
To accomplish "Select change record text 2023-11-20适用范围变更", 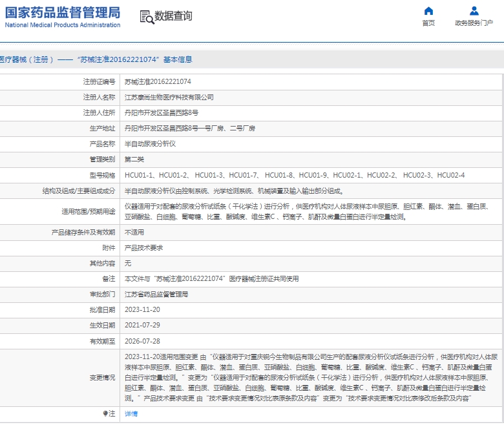I will click(311, 377).
